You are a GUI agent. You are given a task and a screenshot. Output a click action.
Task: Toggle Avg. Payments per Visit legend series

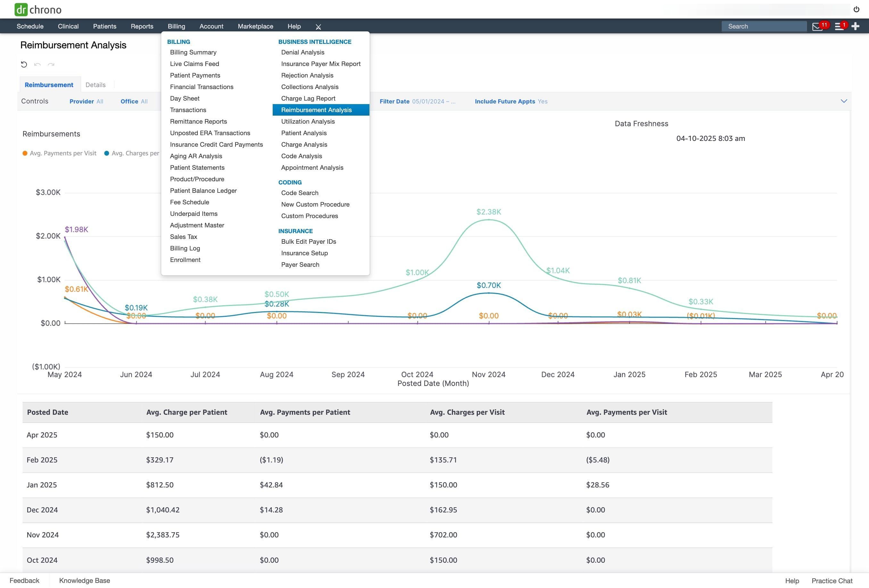click(60, 153)
